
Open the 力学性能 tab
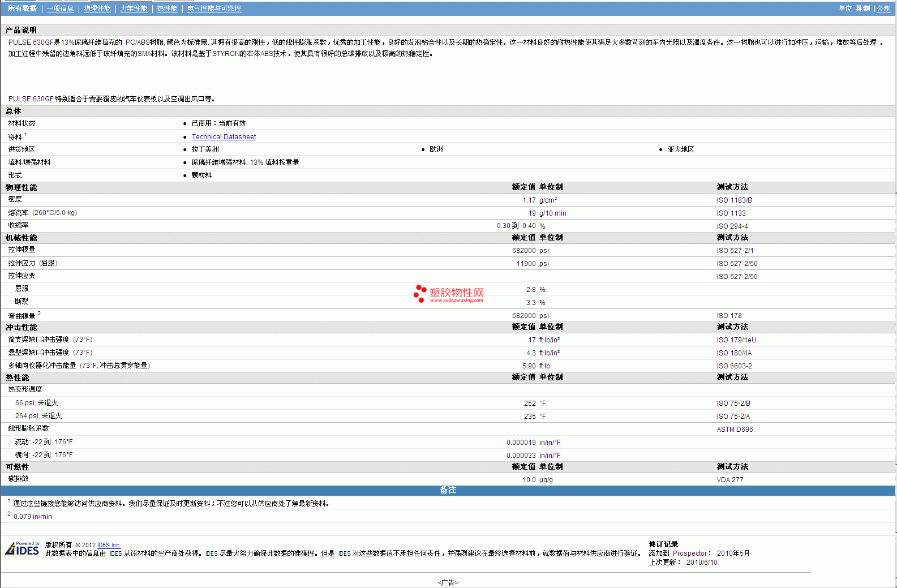coord(134,8)
